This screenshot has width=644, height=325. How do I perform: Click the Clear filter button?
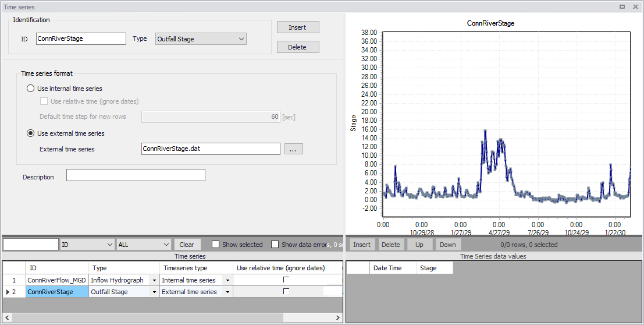(187, 245)
